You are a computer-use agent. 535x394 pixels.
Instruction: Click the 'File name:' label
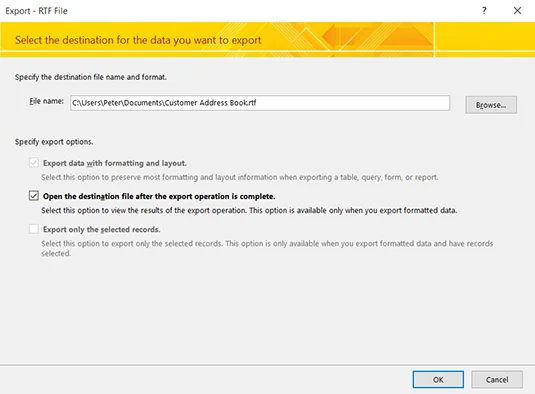click(46, 101)
